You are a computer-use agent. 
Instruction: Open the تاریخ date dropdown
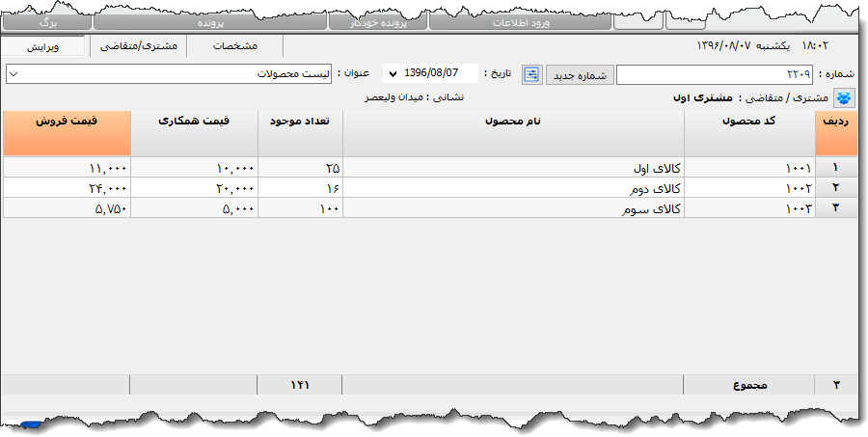click(x=393, y=74)
